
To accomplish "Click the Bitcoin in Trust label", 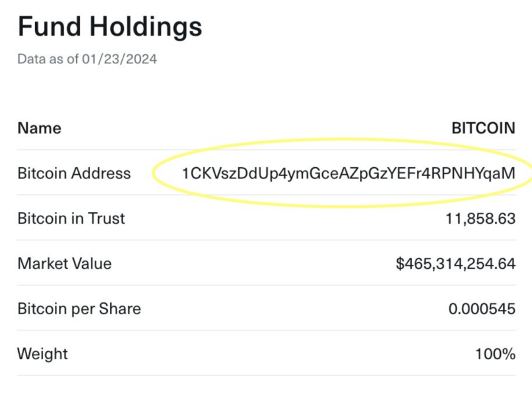I will coord(71,218).
